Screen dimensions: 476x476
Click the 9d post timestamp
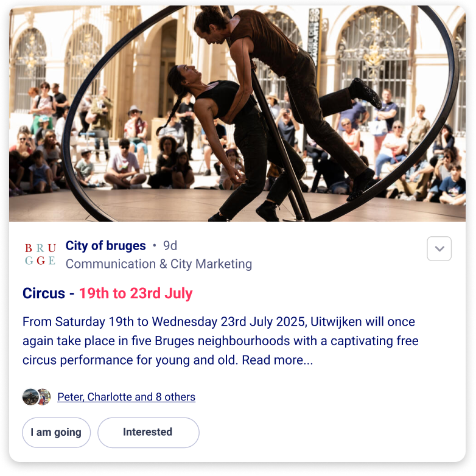pos(170,245)
